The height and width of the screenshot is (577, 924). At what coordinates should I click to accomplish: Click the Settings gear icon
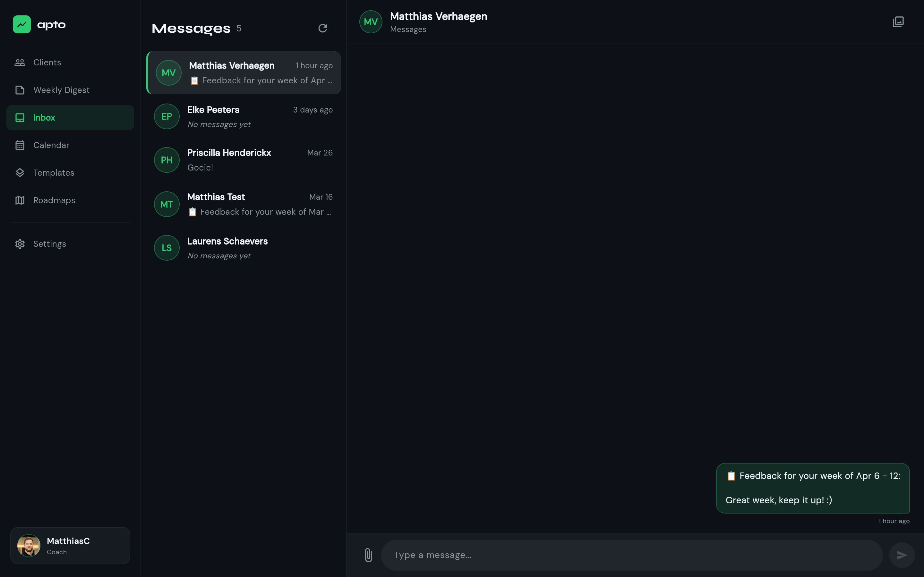20,244
